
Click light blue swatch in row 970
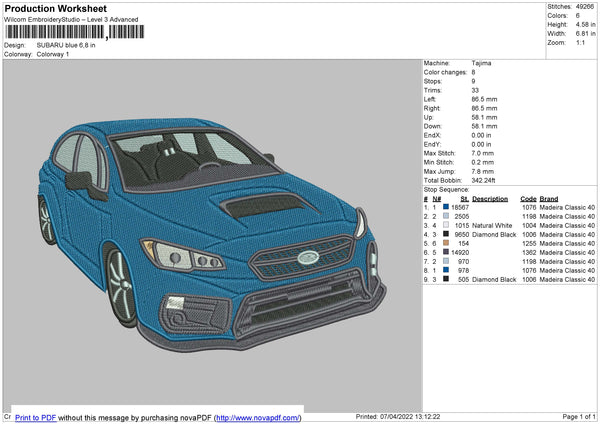pos(446,261)
